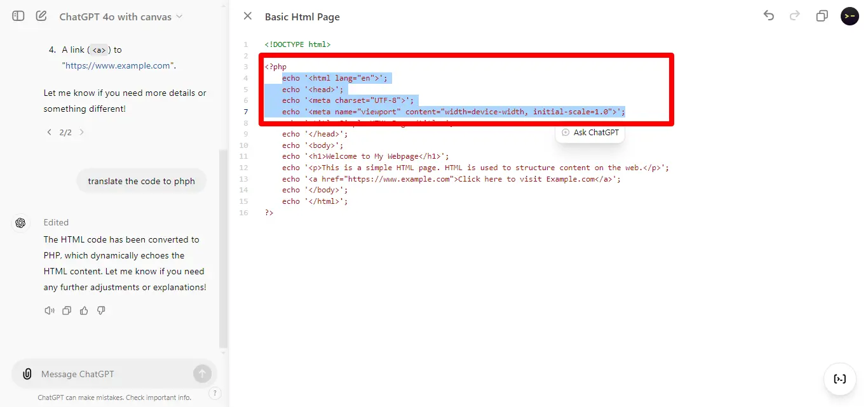Open the ChatGPT 4o with canvas model dropdown
Screen dimensions: 868x407
(119, 16)
